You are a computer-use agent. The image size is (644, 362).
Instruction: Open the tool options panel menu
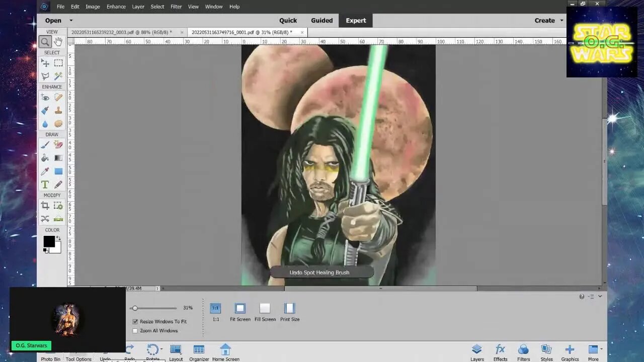591,297
